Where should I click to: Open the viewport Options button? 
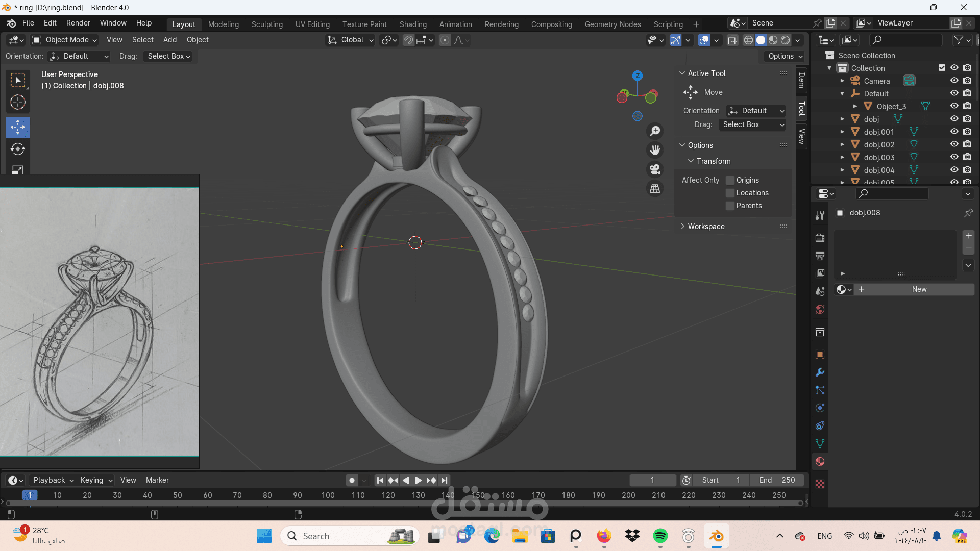[785, 56]
